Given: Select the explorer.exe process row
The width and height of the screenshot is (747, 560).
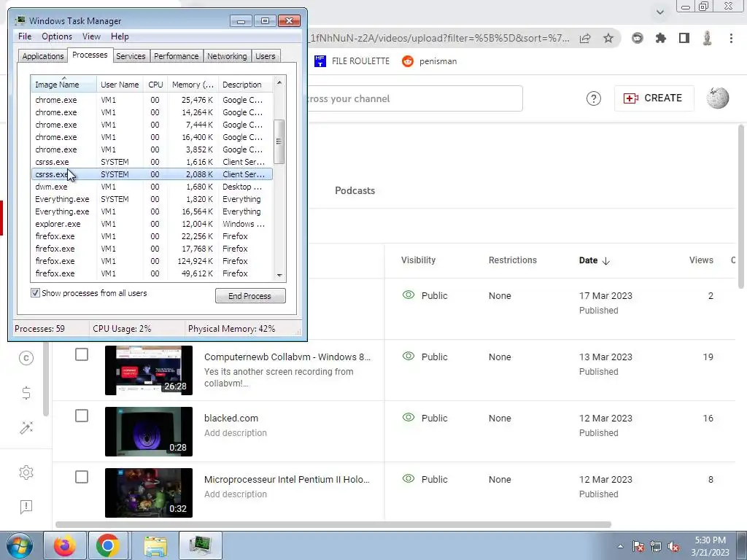Looking at the screenshot, I should point(152,224).
